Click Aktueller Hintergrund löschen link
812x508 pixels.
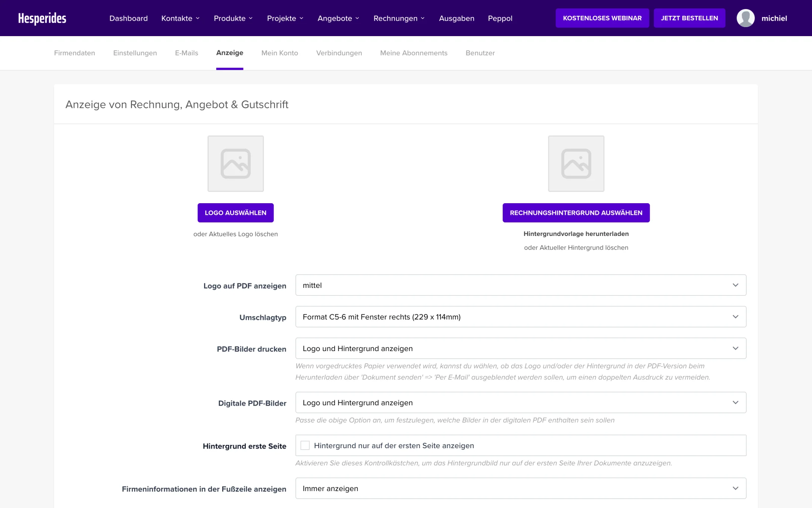tap(584, 248)
